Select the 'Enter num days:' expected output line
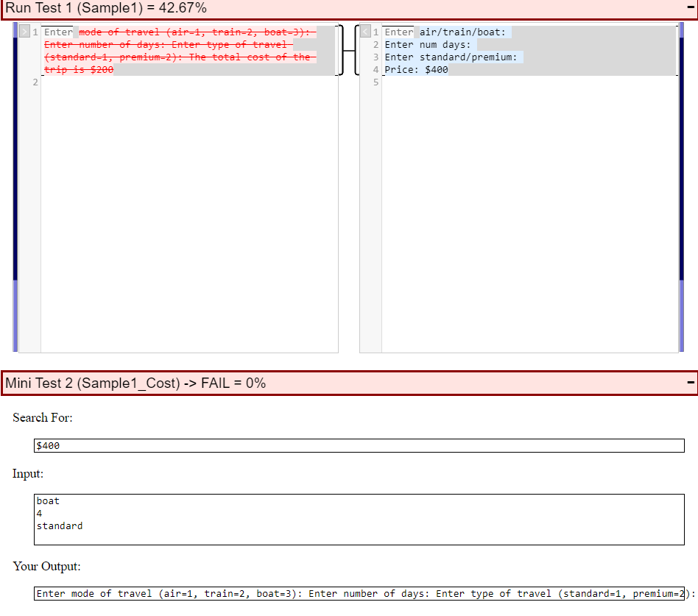698x616 pixels. 427,44
